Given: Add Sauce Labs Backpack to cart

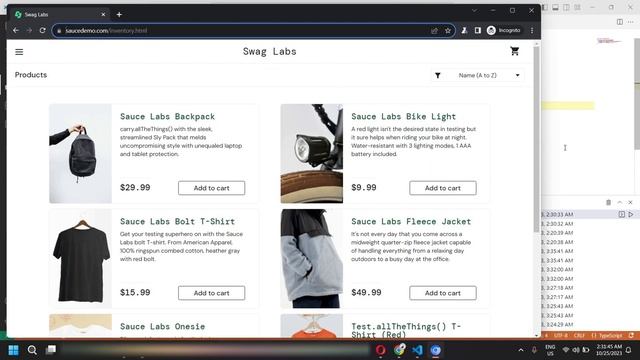Looking at the screenshot, I should [211, 188].
